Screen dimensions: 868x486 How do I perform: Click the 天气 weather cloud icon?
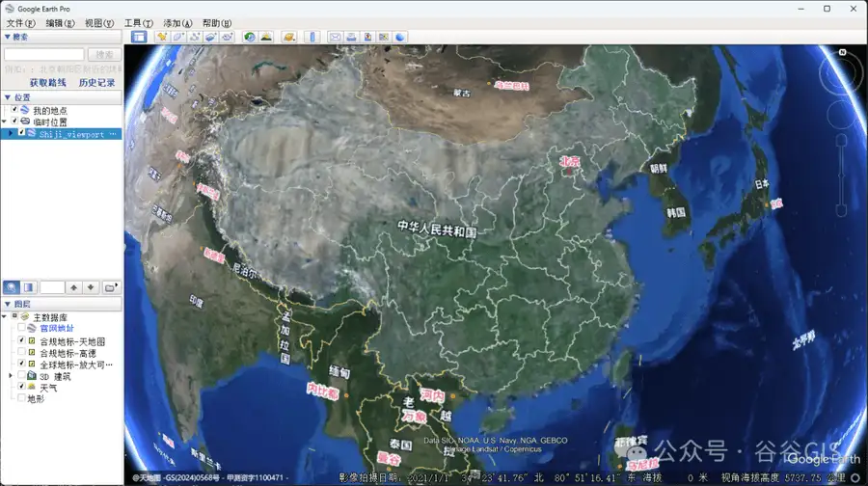(32, 387)
